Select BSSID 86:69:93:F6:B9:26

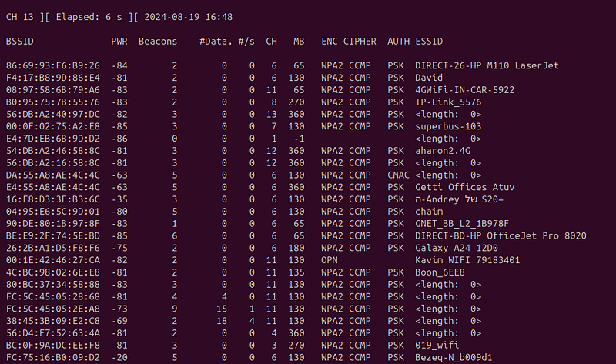52,66
